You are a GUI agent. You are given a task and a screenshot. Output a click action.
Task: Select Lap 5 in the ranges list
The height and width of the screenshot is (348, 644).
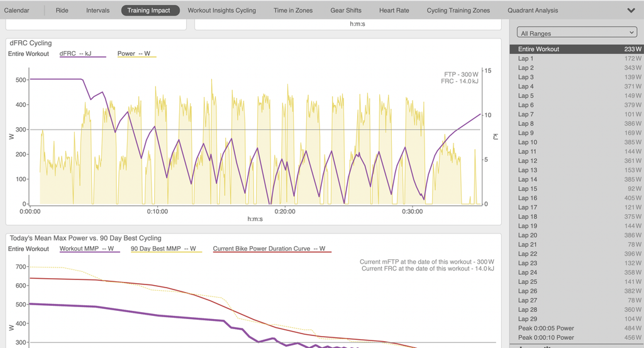click(577, 96)
